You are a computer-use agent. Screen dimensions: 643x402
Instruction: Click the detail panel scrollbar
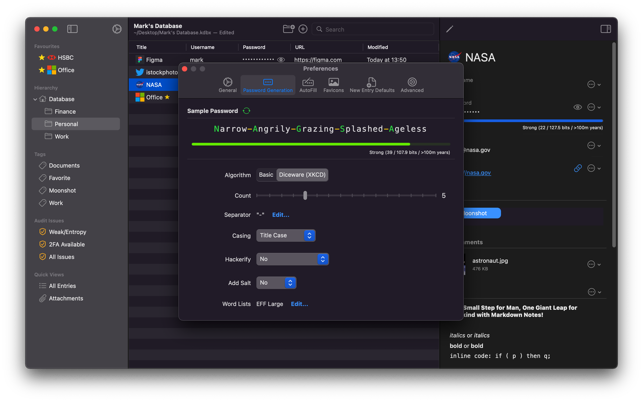coord(614,144)
